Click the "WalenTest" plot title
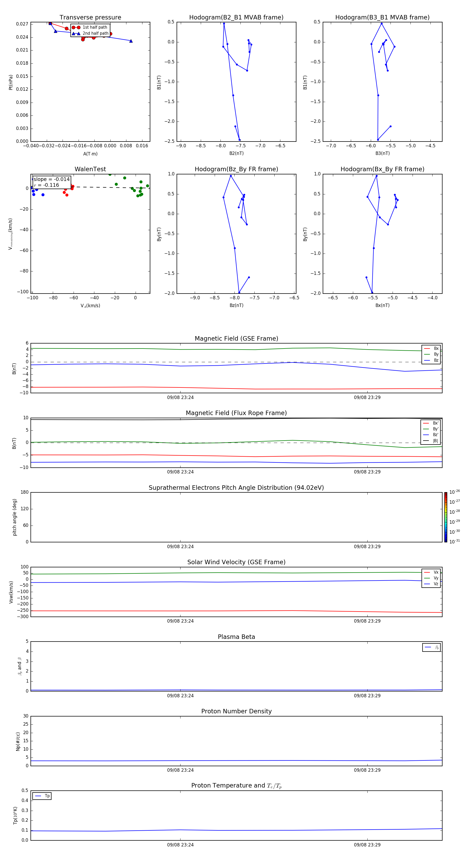Screen dimensions: 473x868 coord(90,169)
